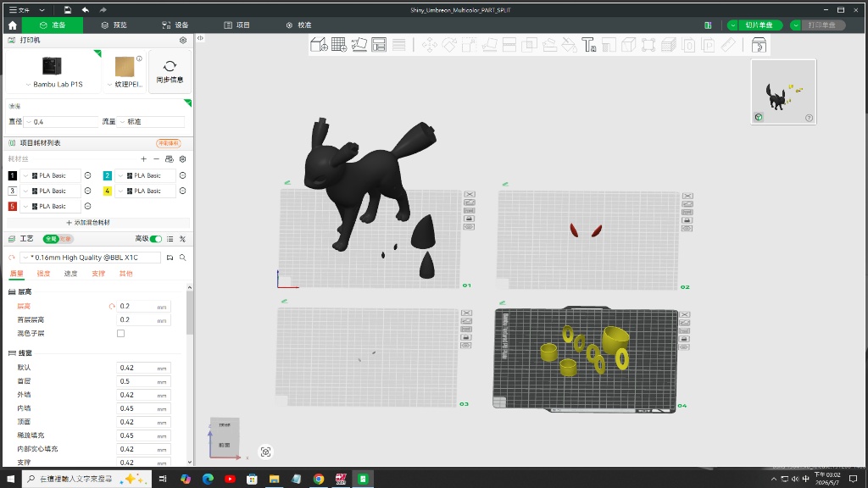
Task: Open the arrow dropdown beside 切片单盘
Action: pos(733,25)
